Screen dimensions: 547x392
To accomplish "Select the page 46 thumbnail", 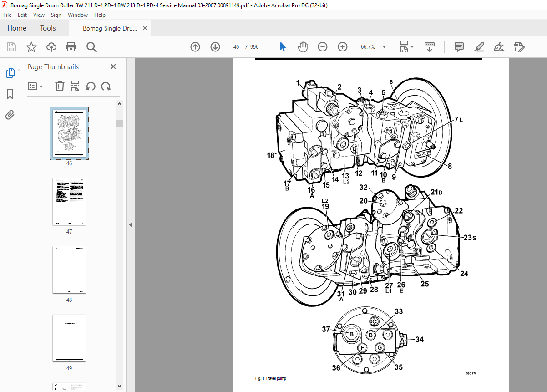I will click(x=69, y=133).
